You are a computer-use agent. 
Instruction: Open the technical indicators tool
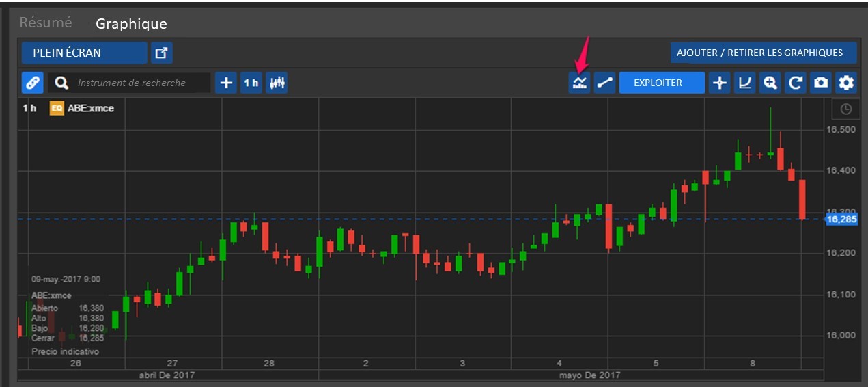click(x=580, y=83)
